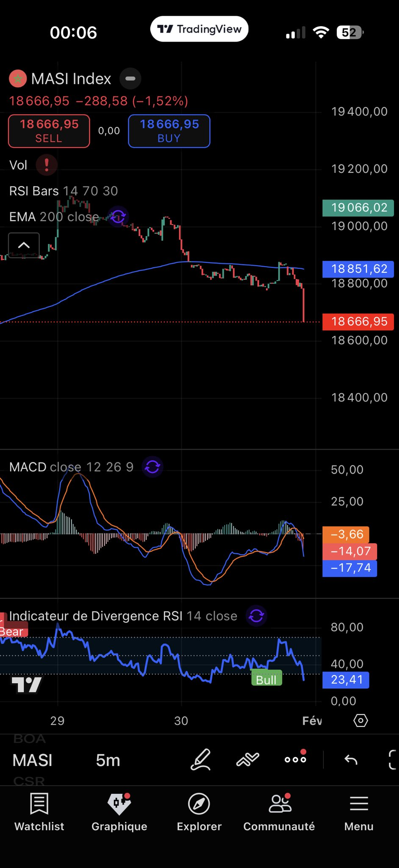
Task: Tap the red 18 666,95 price label
Action: click(x=358, y=322)
